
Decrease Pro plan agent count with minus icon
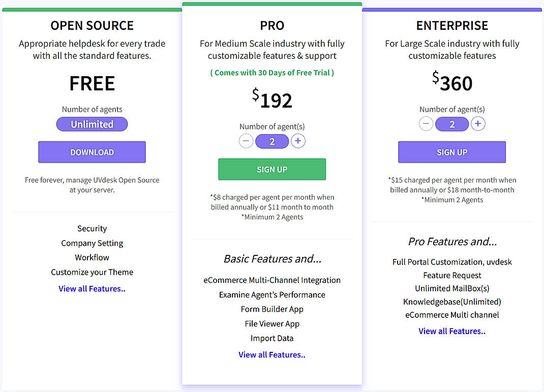(x=246, y=141)
